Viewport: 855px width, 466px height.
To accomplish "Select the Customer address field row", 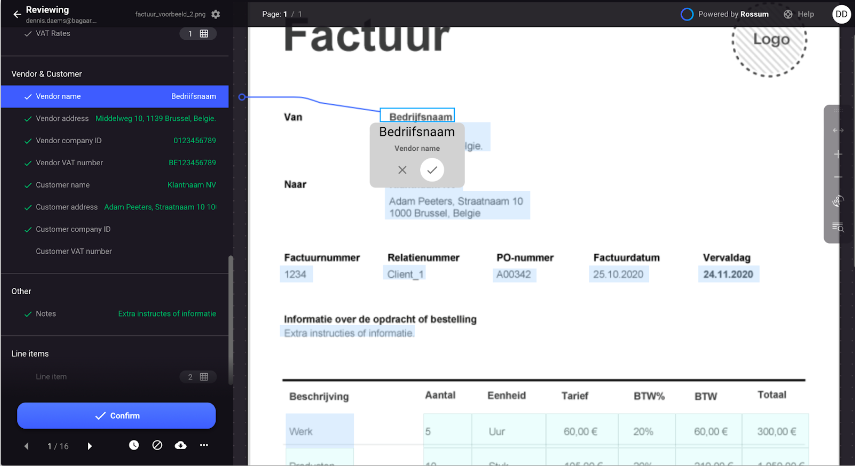I will click(115, 207).
